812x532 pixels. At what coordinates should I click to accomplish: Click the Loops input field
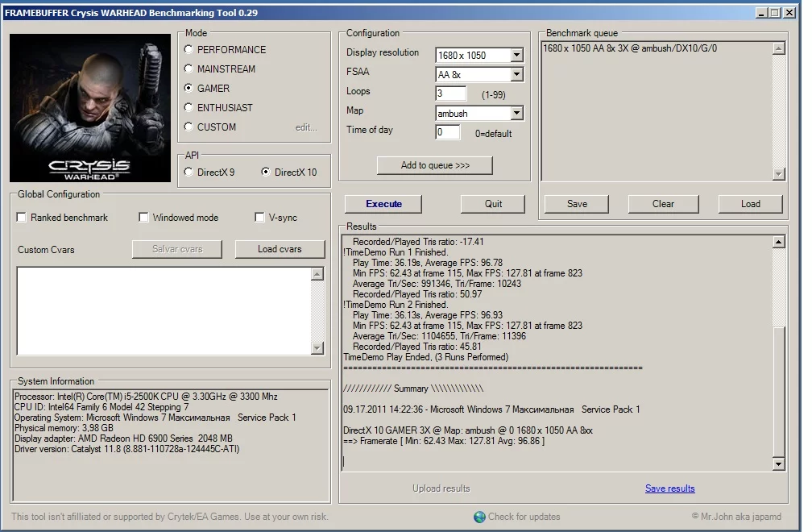pos(450,94)
